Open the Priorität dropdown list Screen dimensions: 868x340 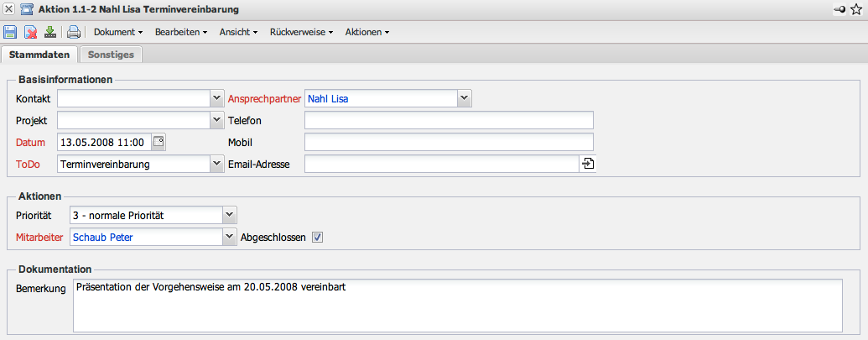(x=230, y=216)
